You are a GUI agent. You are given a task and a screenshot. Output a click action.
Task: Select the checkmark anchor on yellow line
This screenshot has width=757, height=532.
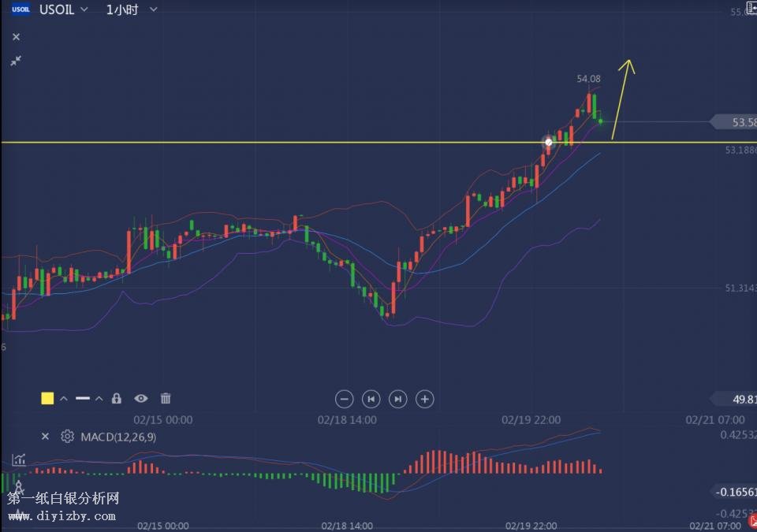(x=549, y=143)
